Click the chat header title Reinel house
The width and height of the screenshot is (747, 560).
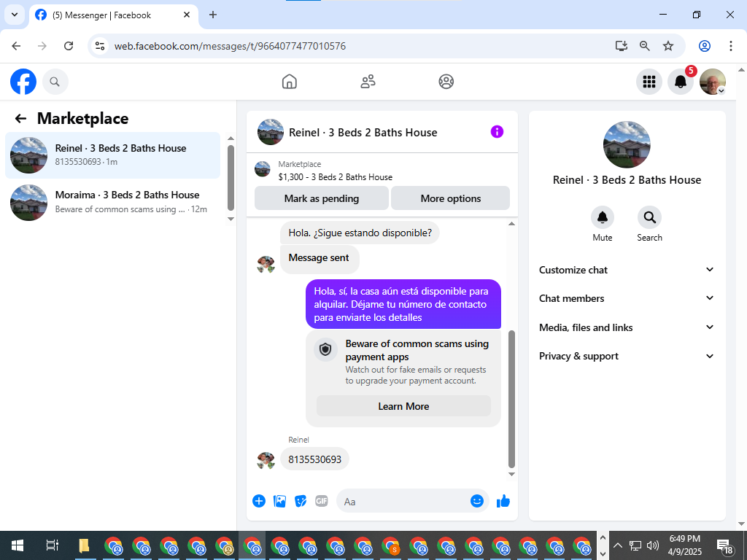363,133
